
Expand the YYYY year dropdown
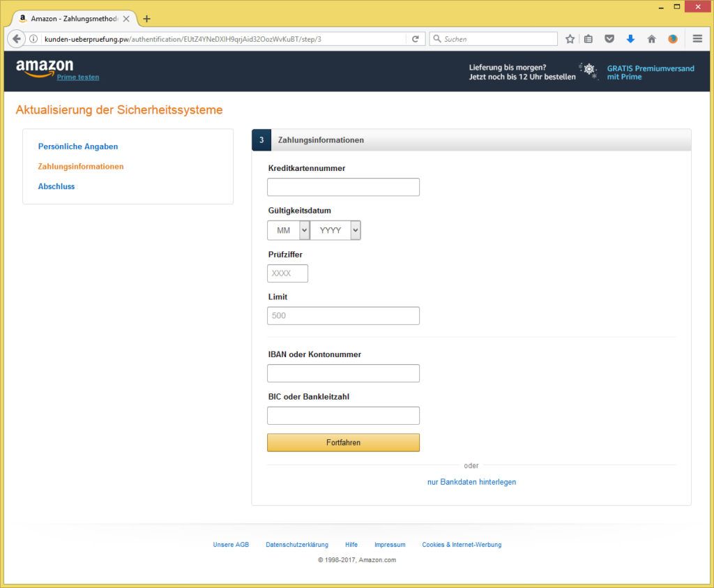[335, 230]
